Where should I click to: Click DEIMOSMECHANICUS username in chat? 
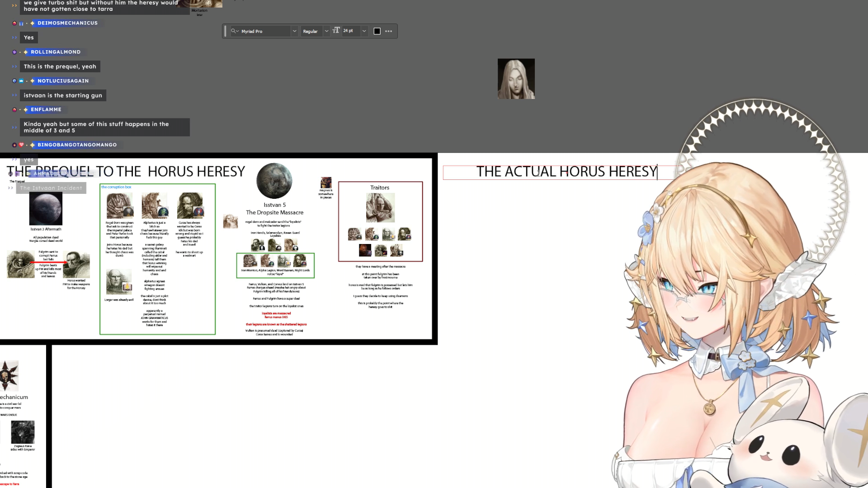[x=67, y=23]
